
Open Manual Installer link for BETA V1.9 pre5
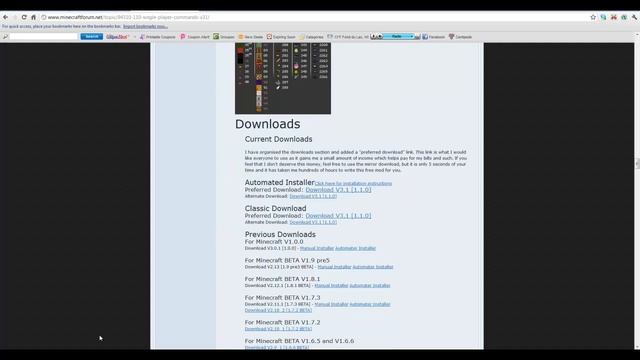pyautogui.click(x=334, y=267)
